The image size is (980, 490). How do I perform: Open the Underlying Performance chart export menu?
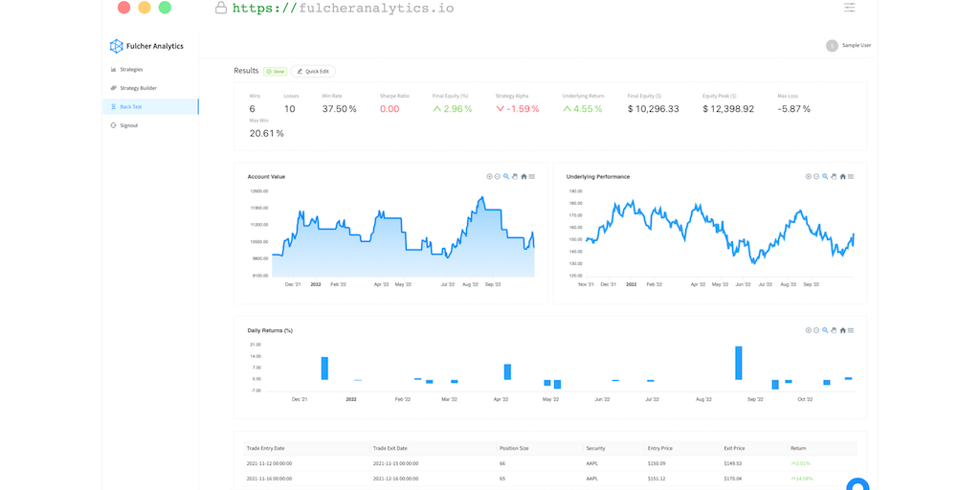(x=851, y=176)
